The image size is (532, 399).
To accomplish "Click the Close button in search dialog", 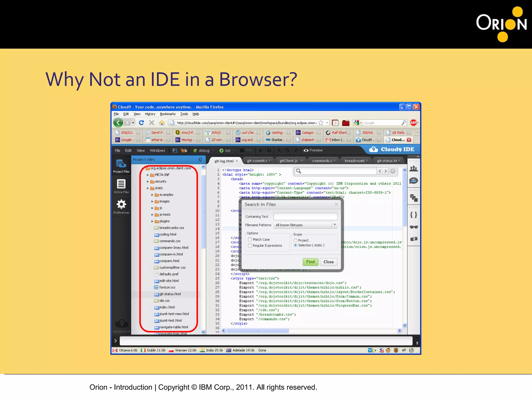I will [329, 262].
